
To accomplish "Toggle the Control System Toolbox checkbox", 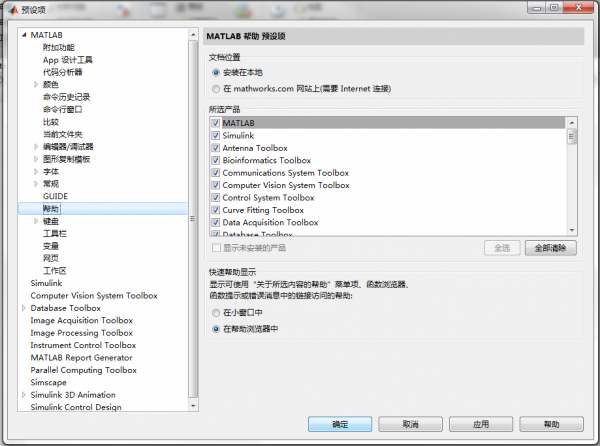I will (215, 198).
